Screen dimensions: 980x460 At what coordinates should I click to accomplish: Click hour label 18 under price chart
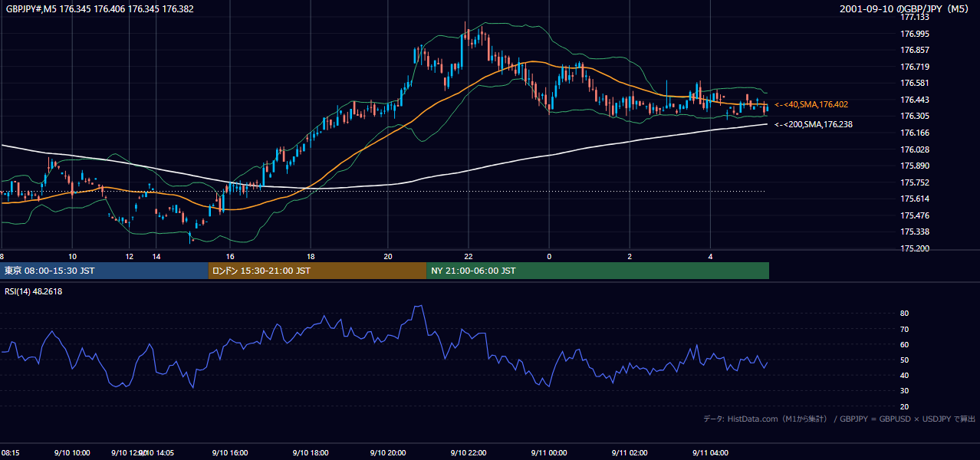pyautogui.click(x=311, y=256)
